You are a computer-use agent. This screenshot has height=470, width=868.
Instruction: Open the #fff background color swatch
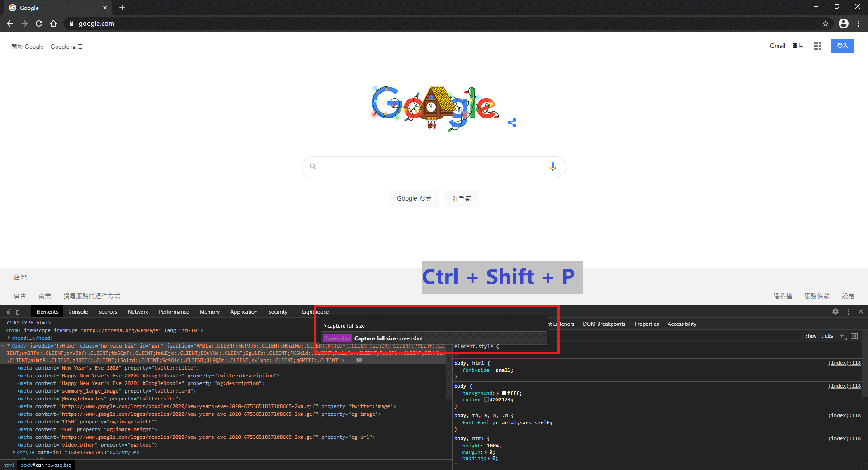(x=504, y=393)
